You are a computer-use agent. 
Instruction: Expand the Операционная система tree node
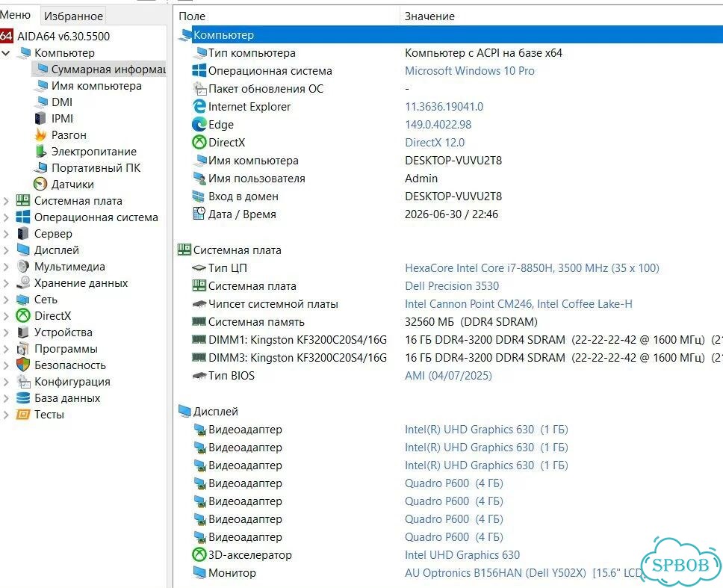[x=5, y=217]
